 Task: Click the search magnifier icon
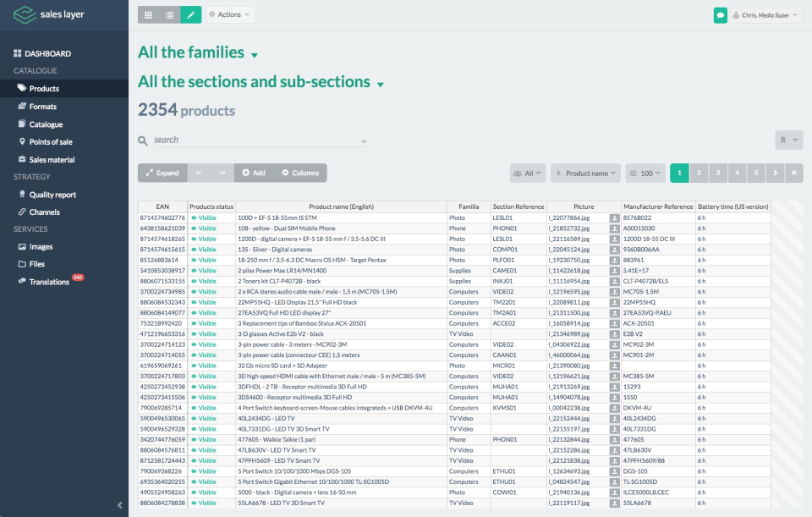pos(143,140)
